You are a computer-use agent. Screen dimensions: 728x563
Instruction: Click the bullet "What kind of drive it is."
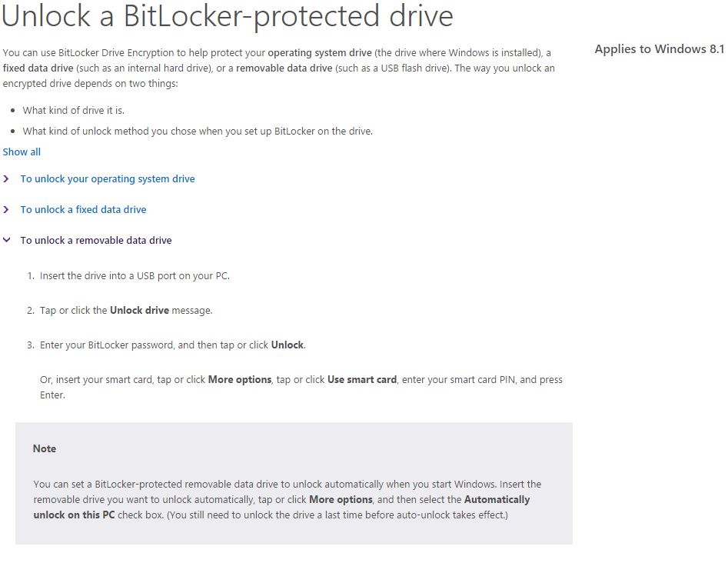[x=73, y=111]
